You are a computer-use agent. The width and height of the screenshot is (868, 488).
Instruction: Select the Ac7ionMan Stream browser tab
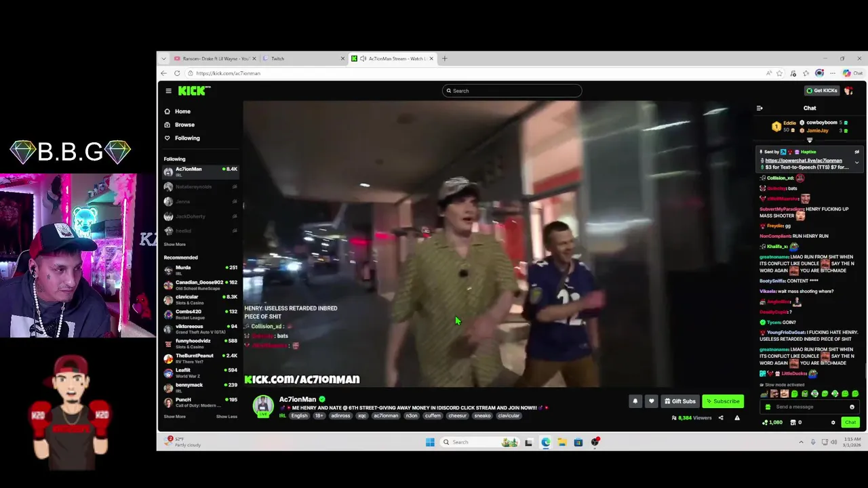pos(392,59)
